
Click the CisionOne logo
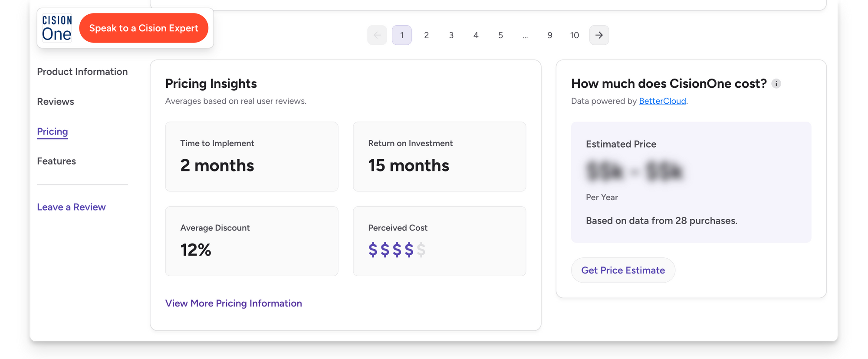57,28
